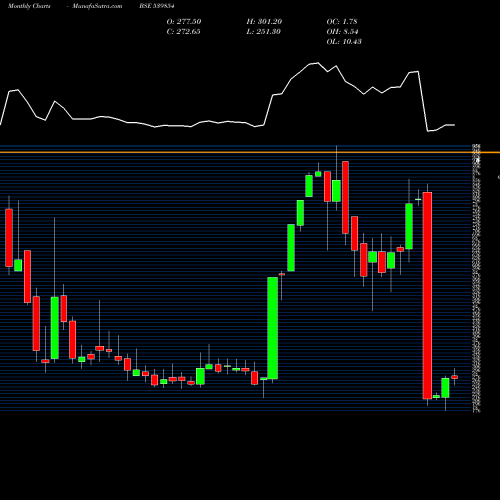
Task: Click the 'OL: 10.43' value
Action: click(x=344, y=42)
